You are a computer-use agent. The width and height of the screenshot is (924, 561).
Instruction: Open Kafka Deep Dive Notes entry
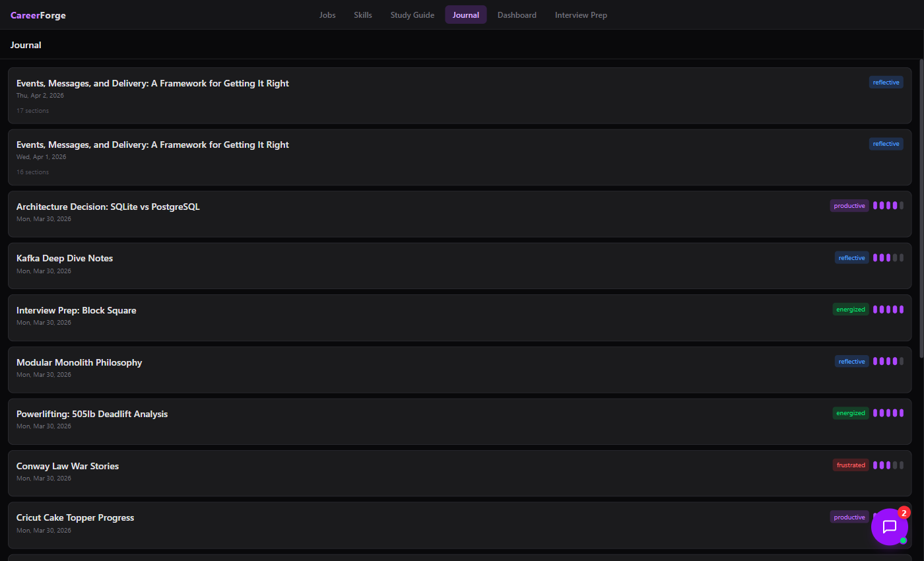(x=65, y=259)
